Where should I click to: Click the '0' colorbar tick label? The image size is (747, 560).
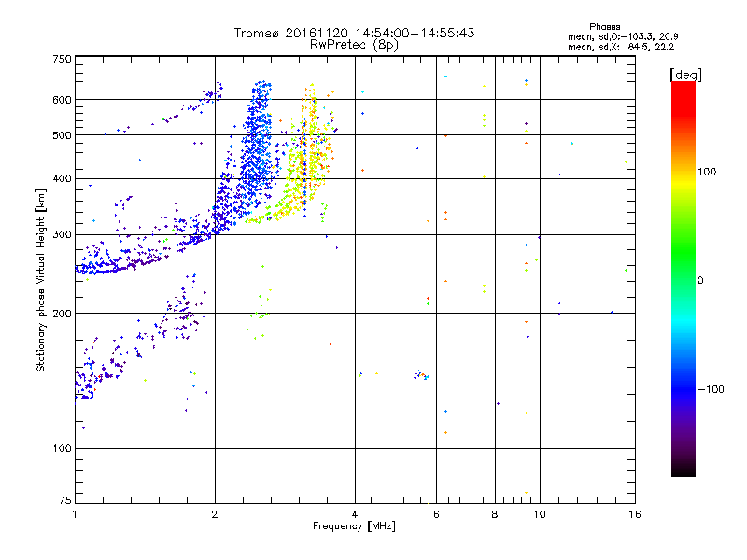(x=700, y=281)
